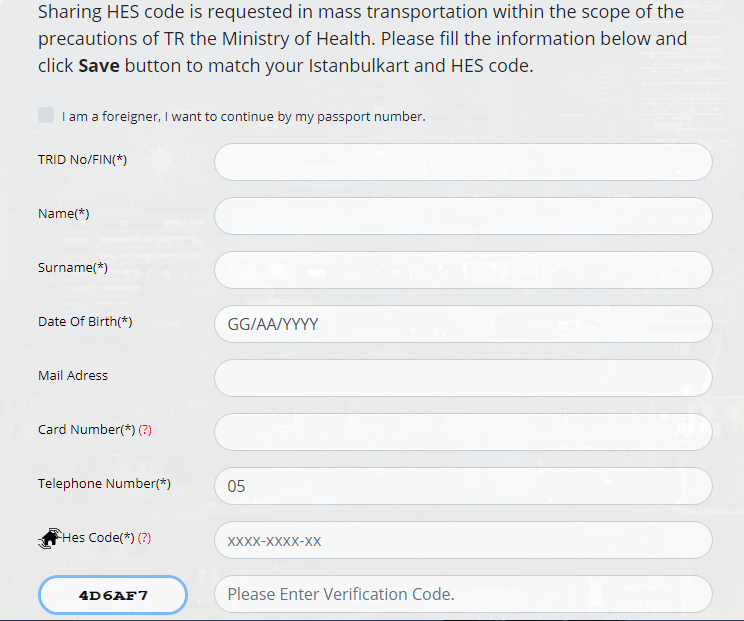Focus the Please Enter Verification Code field

pos(463,594)
